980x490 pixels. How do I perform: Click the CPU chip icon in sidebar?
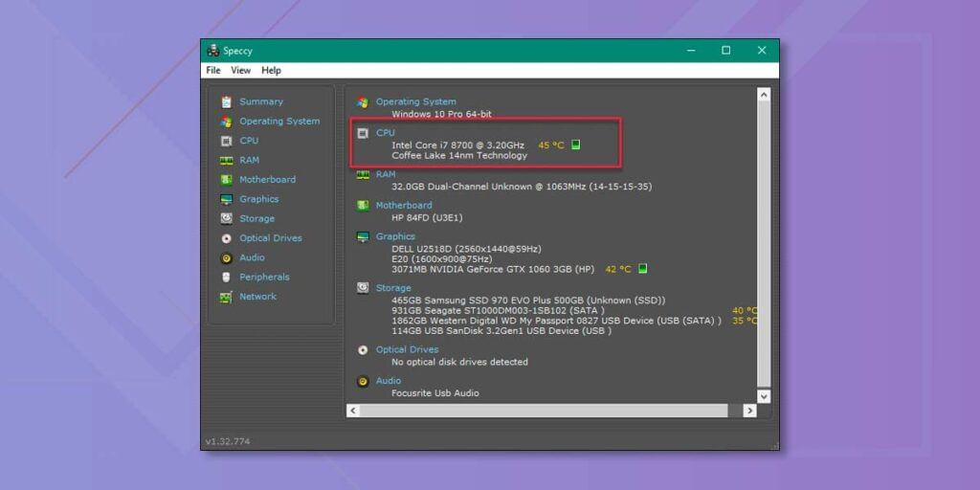[x=226, y=142]
